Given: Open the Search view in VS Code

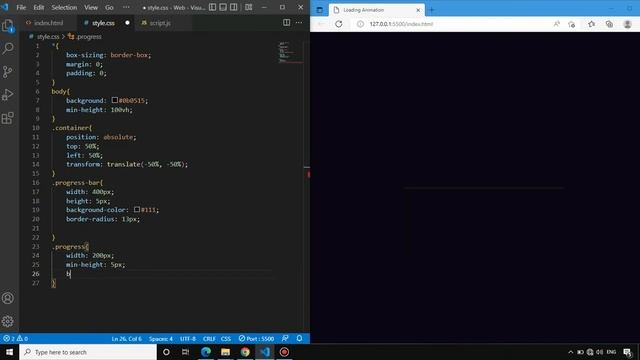Looking at the screenshot, I should [x=8, y=49].
